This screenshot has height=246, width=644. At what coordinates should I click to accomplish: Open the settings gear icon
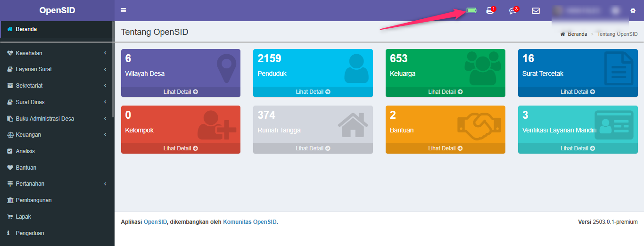pyautogui.click(x=633, y=10)
